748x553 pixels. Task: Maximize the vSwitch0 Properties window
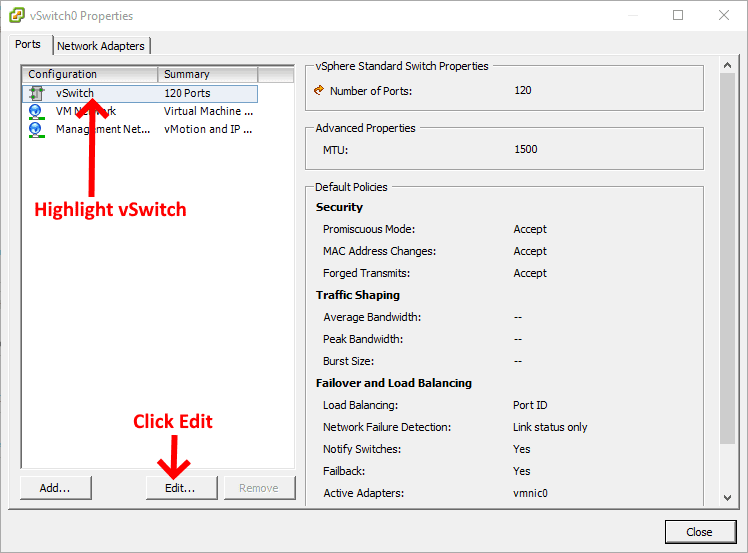coord(678,15)
